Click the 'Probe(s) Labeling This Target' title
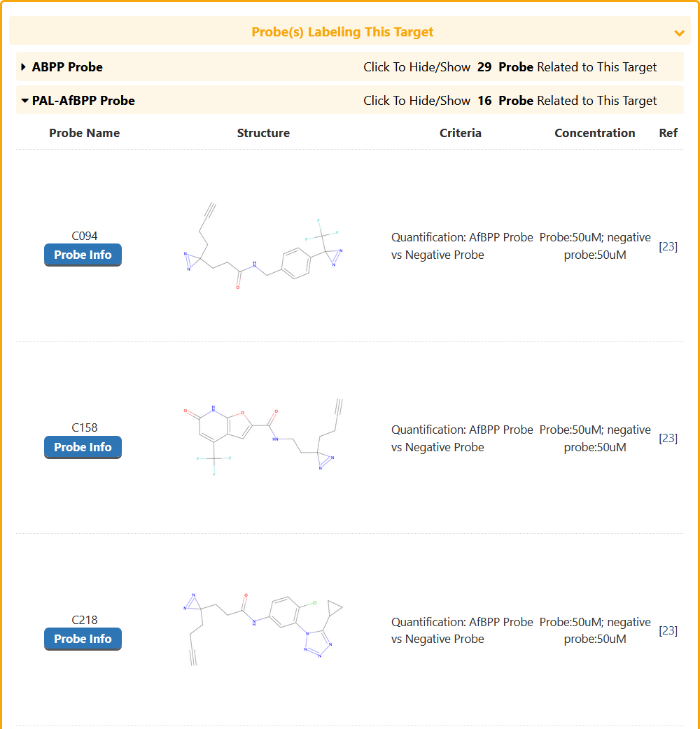Viewport: 700px width, 729px height. coord(342,32)
